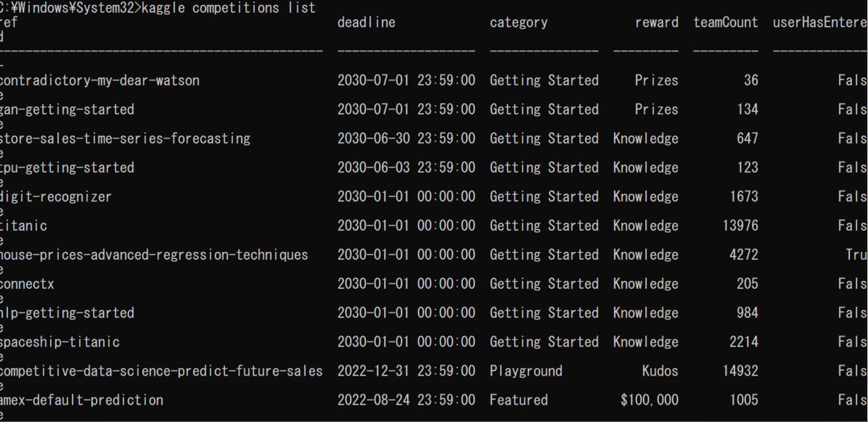Click the 'titanic' competition name

coord(24,226)
